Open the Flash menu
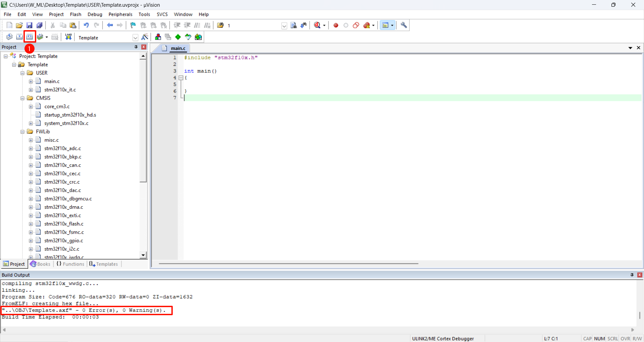The image size is (644, 342). coord(75,14)
